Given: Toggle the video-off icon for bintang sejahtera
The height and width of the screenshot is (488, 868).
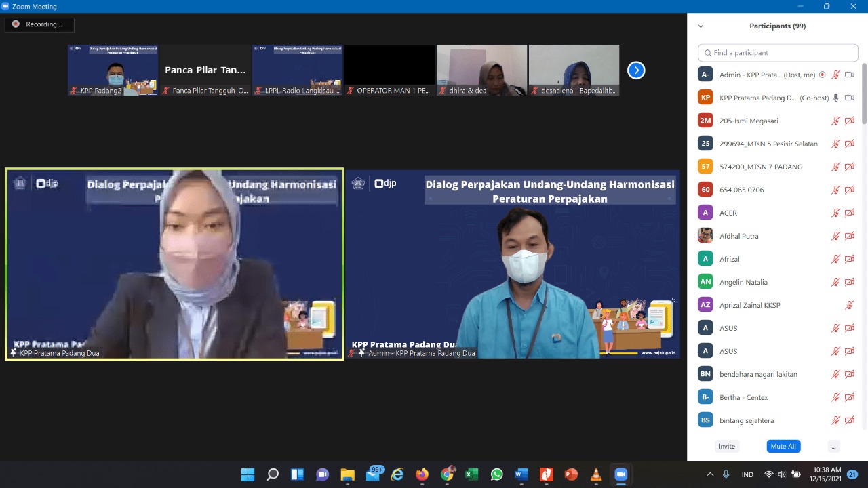Looking at the screenshot, I should point(849,420).
